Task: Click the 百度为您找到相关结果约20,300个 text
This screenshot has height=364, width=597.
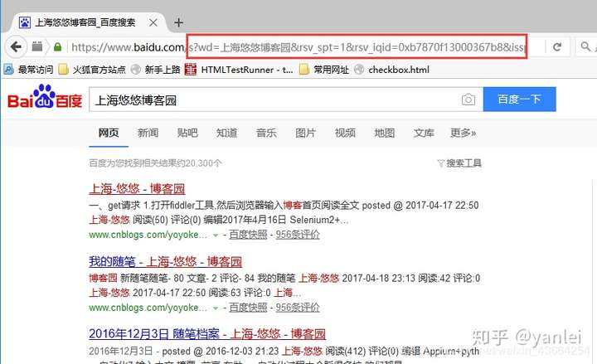Action: (155, 163)
